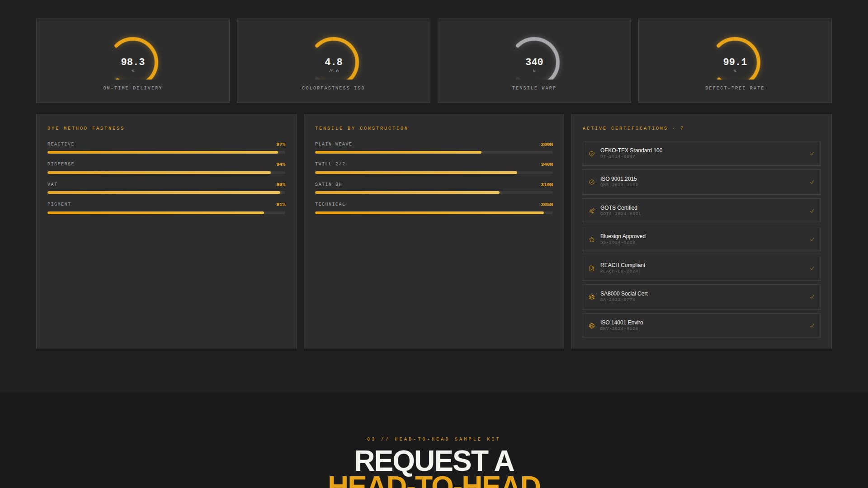Select the Colorfastness ISO metric card

(333, 60)
